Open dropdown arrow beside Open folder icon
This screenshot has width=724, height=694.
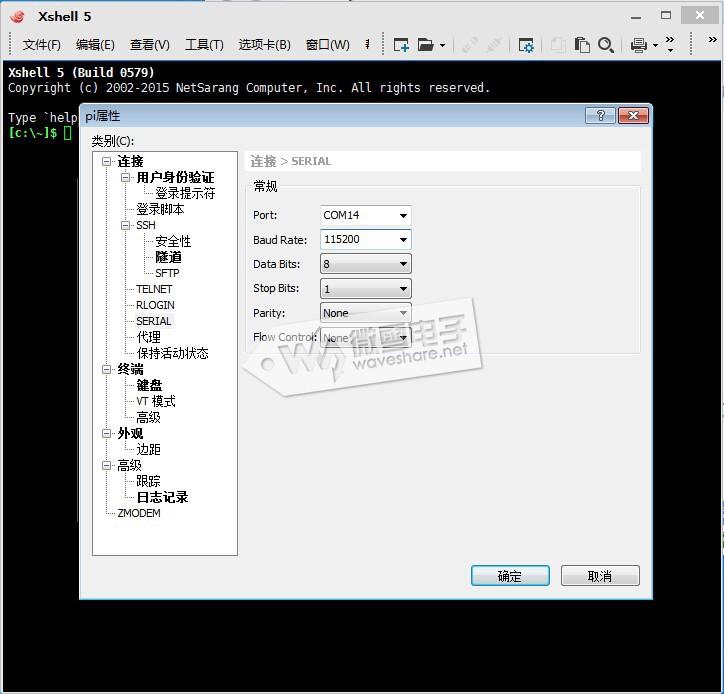442,45
